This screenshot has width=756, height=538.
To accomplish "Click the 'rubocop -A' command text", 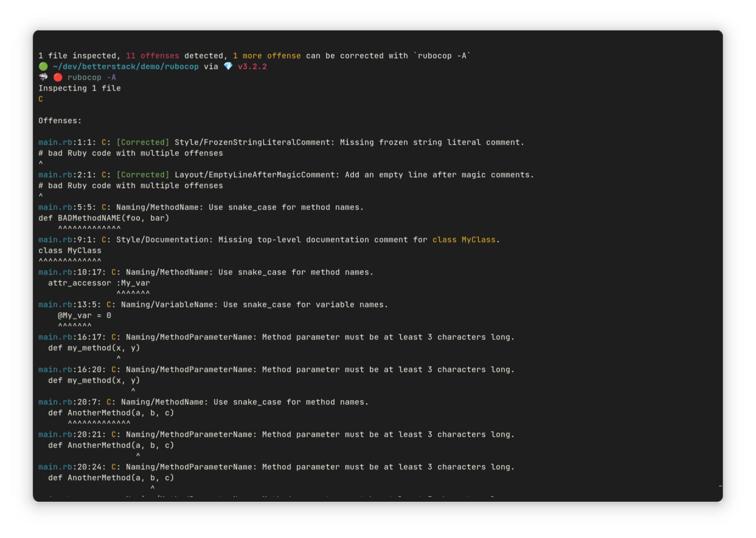I will point(92,77).
